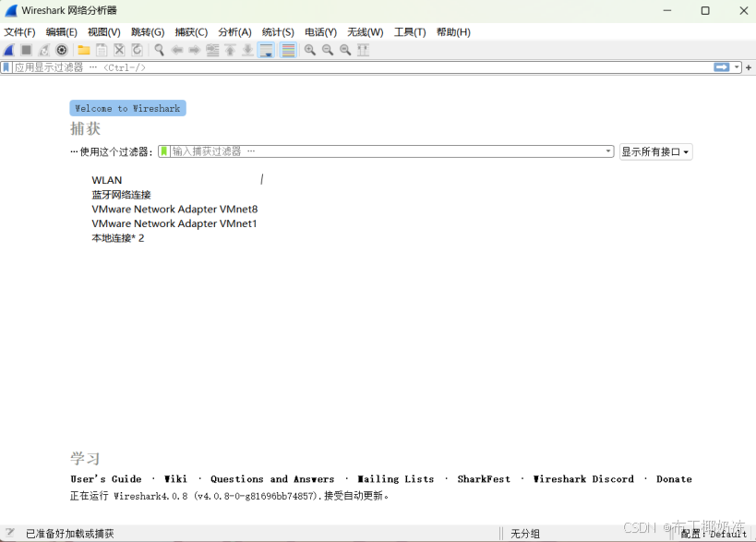Open the 帮助(H) menu
The width and height of the screenshot is (756, 542).
pos(453,32)
